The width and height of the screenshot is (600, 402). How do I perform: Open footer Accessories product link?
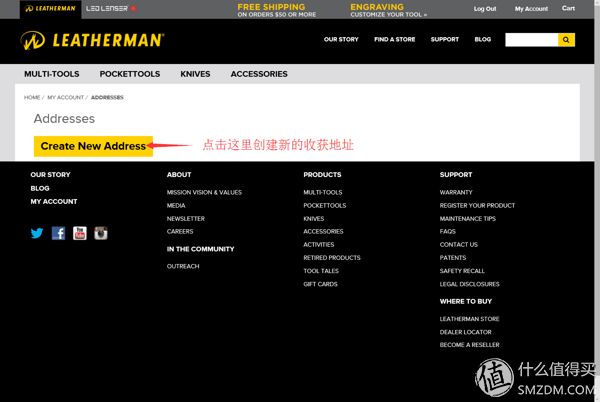point(323,231)
